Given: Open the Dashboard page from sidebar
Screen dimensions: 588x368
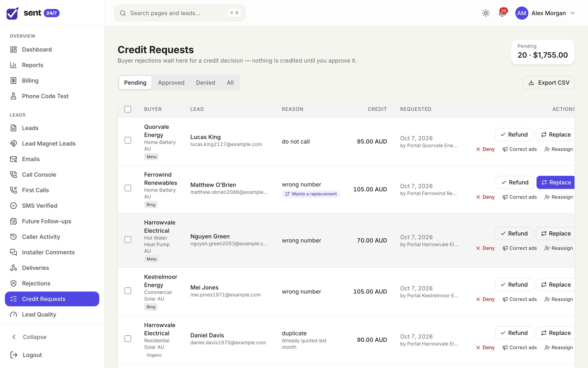Looking at the screenshot, I should tap(52, 49).
